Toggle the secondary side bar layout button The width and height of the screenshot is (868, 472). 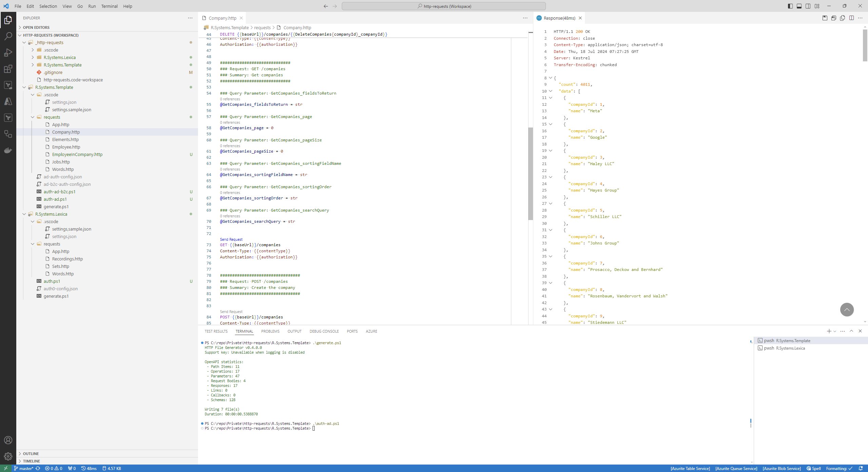pos(808,6)
